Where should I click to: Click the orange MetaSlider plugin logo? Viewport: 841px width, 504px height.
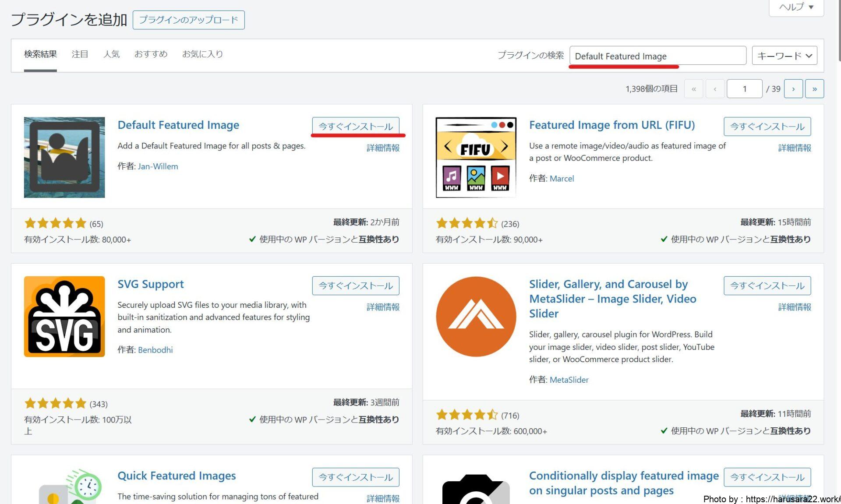click(x=476, y=316)
